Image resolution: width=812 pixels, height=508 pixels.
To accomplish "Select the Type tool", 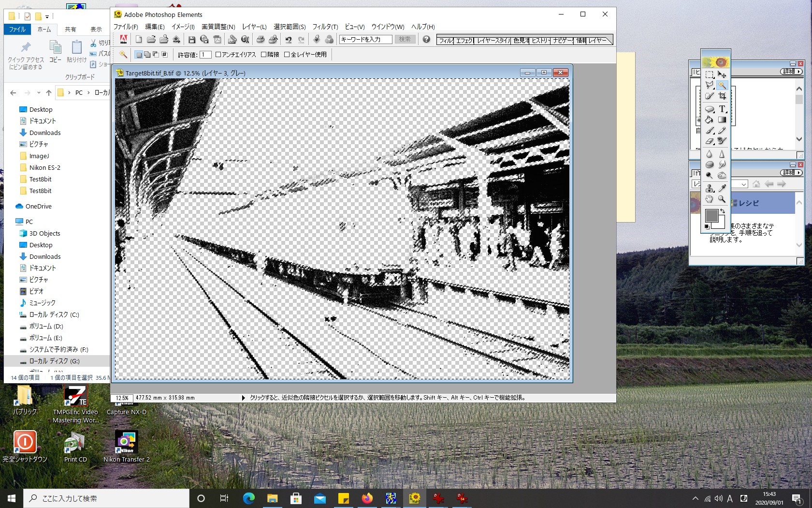I will [x=722, y=109].
